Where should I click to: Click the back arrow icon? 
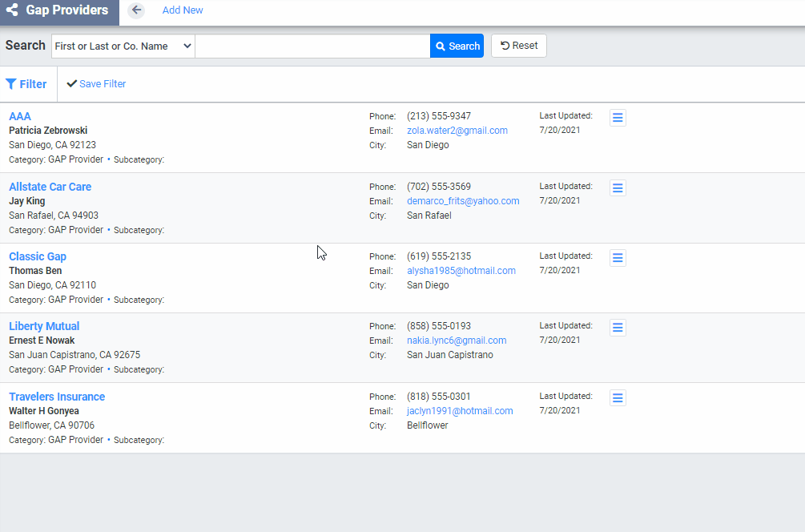[x=136, y=10]
